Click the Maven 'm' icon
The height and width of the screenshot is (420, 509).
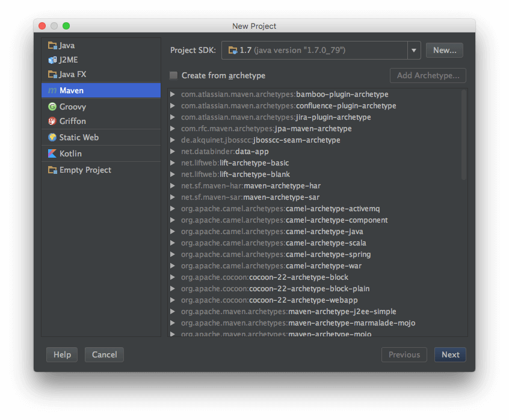pos(52,90)
